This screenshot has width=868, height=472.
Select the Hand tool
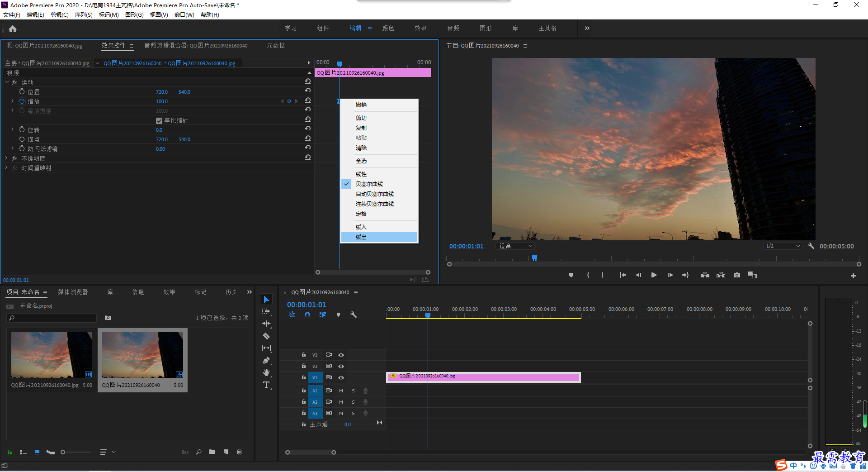(x=266, y=372)
